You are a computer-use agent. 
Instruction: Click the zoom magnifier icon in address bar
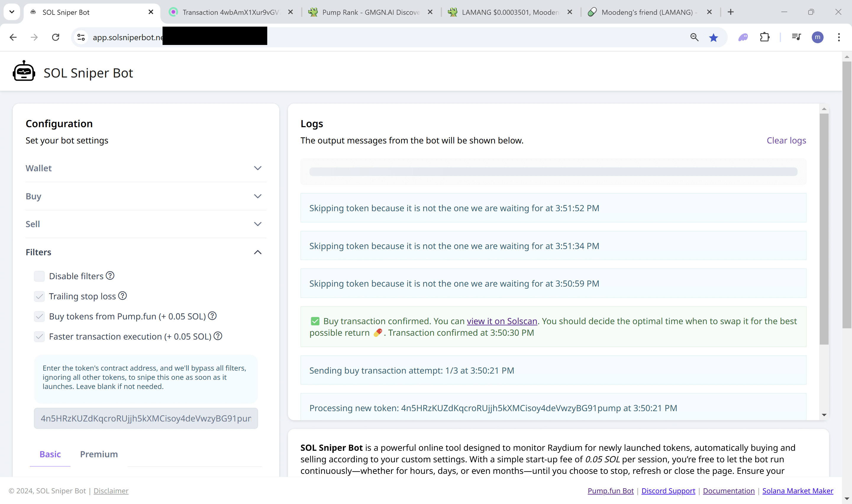(694, 37)
